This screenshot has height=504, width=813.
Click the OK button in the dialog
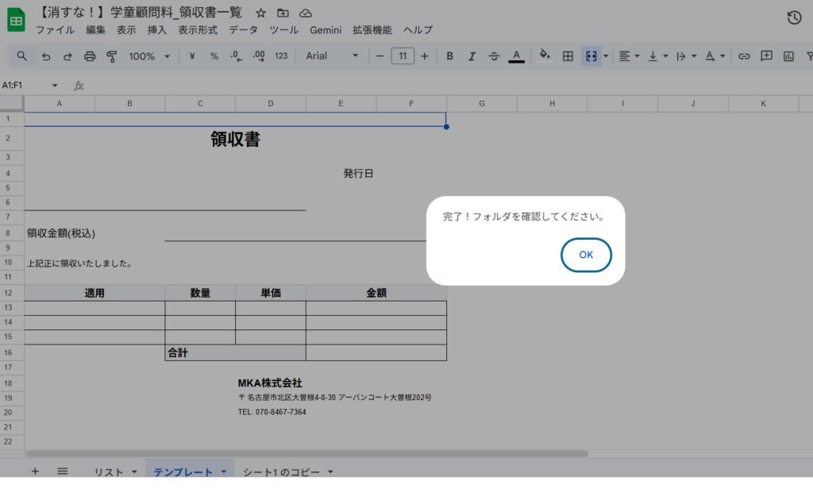[x=586, y=255]
